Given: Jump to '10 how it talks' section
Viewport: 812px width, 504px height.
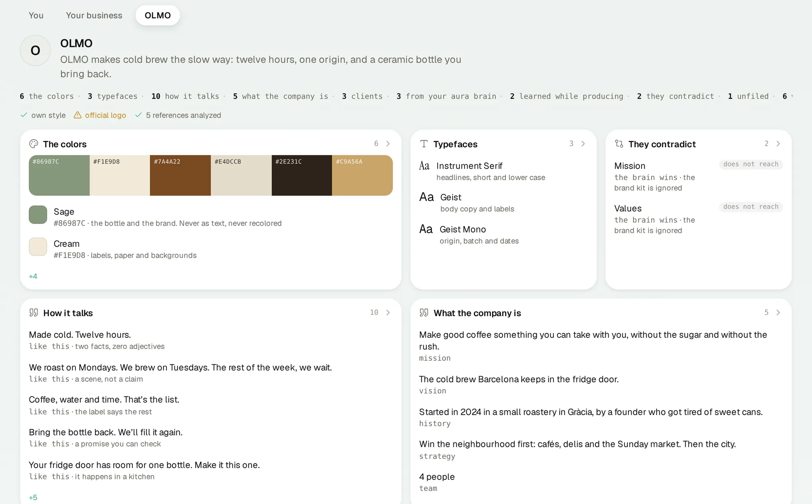Looking at the screenshot, I should tap(185, 96).
